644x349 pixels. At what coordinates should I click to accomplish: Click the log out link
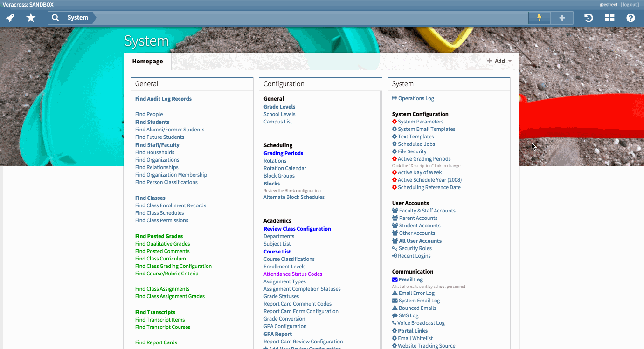coord(630,4)
